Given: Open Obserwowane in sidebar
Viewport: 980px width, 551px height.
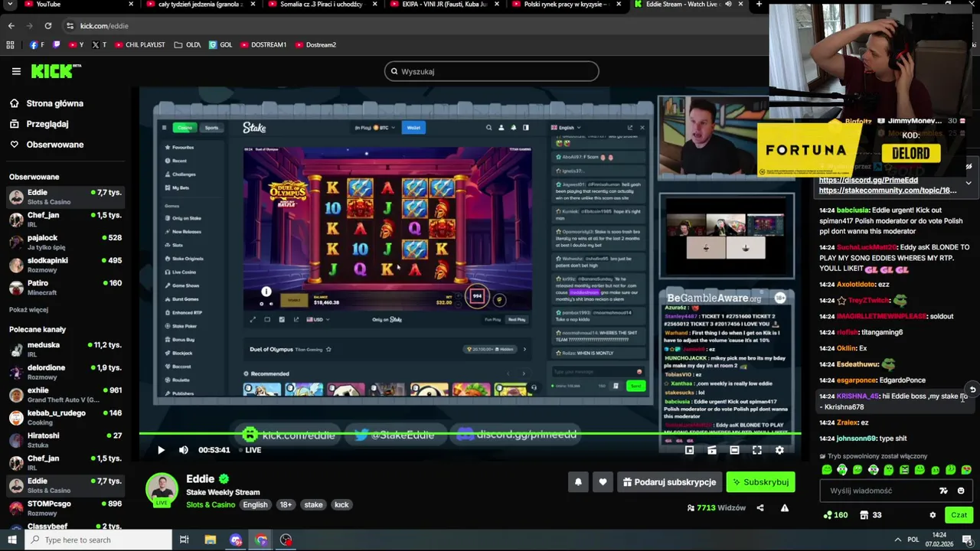Looking at the screenshot, I should point(47,145).
